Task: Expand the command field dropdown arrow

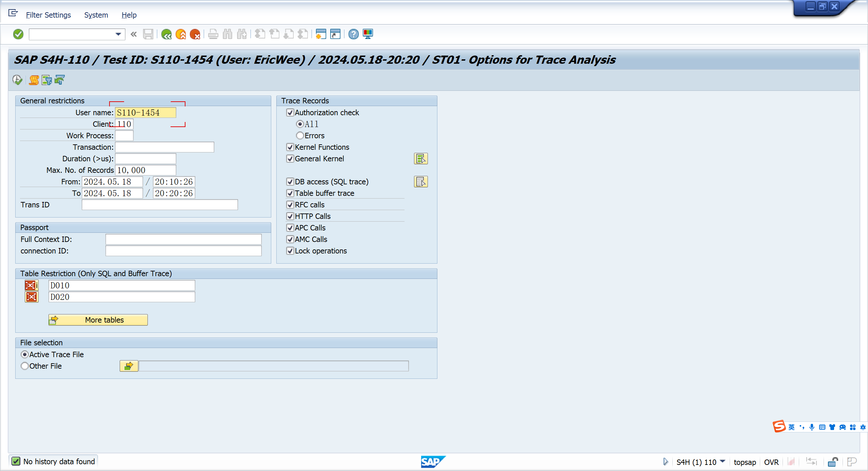Action: point(118,34)
